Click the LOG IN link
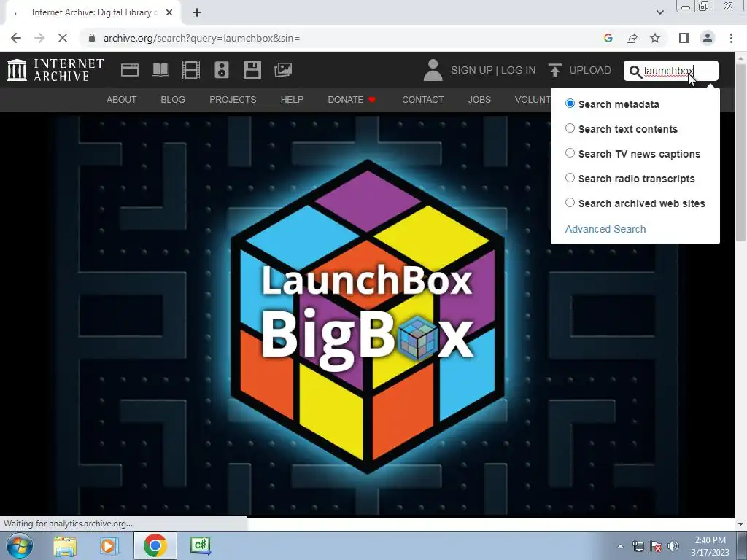Viewport: 747px width, 560px height. click(x=519, y=70)
